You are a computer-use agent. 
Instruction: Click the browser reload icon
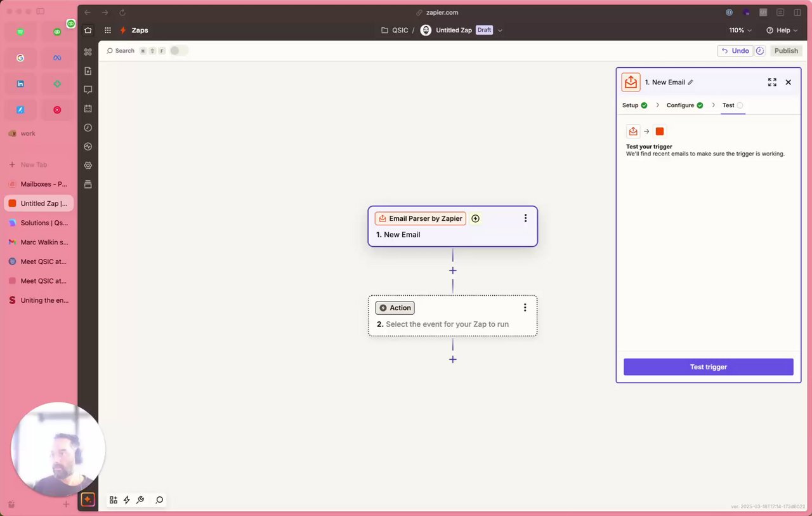click(x=122, y=12)
